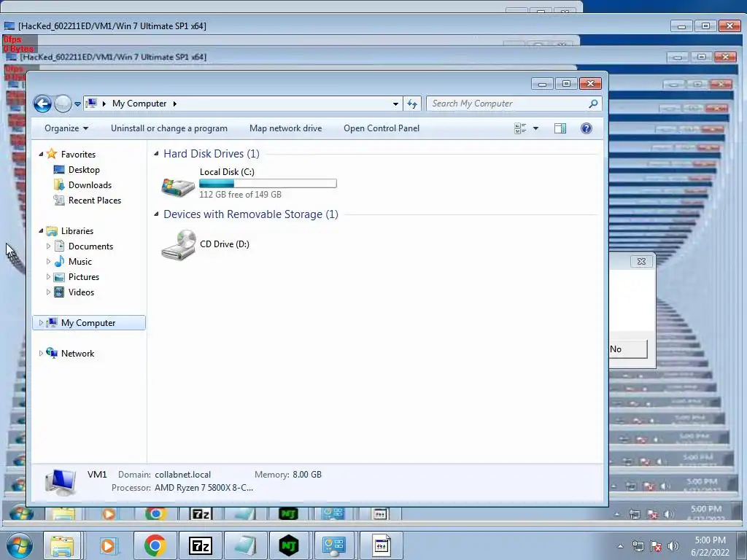Open the control panel taskbar icon
The height and width of the screenshot is (560, 747).
click(334, 545)
